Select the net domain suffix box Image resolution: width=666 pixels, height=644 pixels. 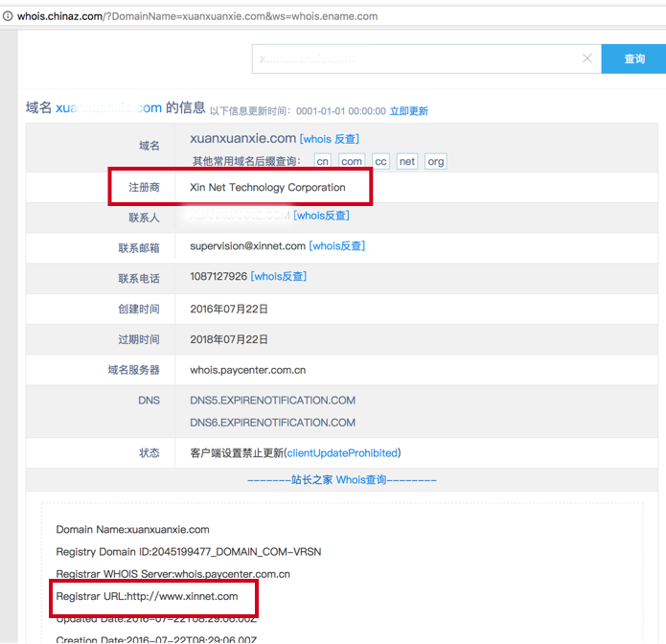[x=407, y=162]
